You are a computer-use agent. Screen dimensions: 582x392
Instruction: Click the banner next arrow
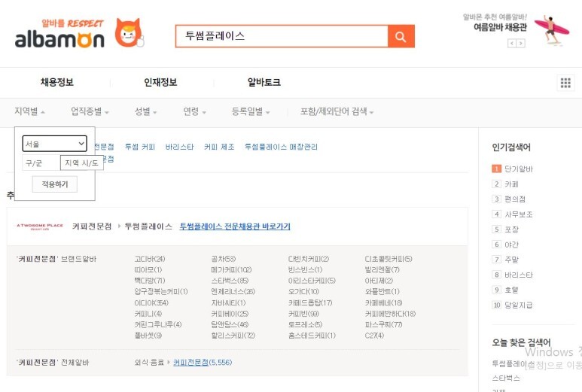[x=520, y=44]
